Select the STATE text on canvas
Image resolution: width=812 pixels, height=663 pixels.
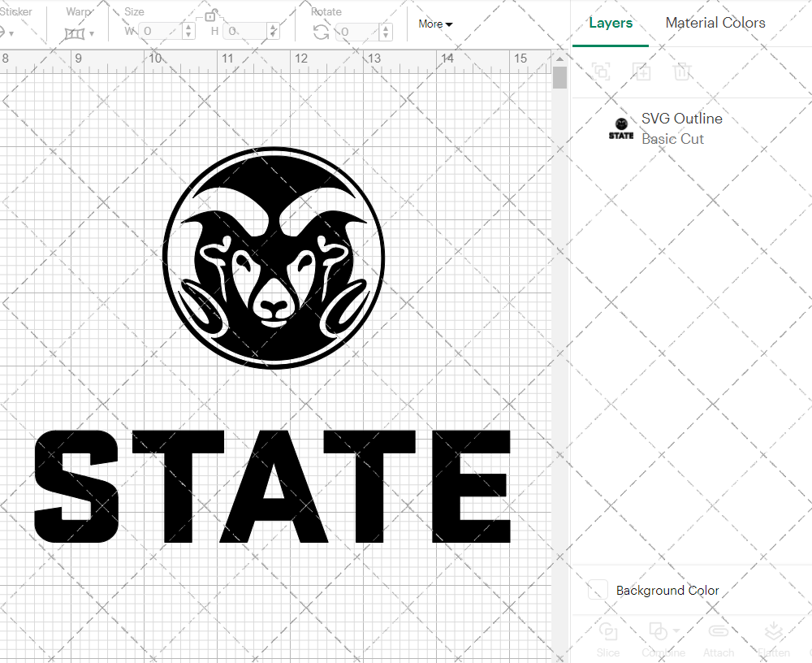272,486
